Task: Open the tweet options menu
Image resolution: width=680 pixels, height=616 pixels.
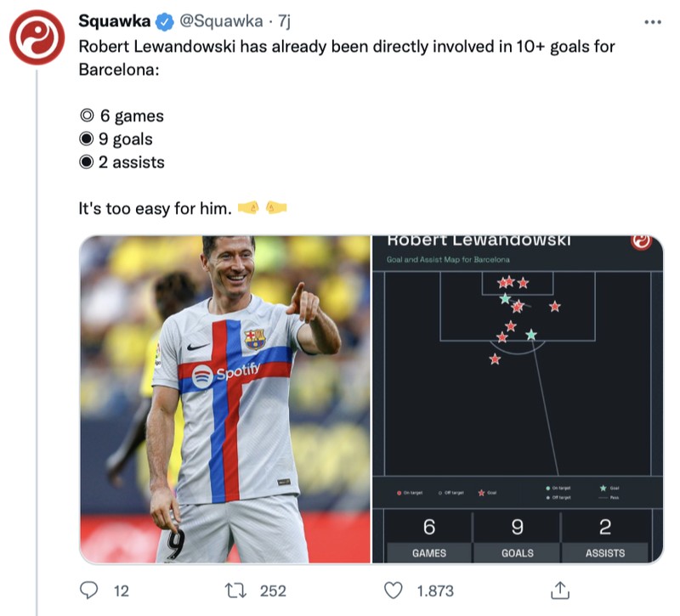Action: 651,20
